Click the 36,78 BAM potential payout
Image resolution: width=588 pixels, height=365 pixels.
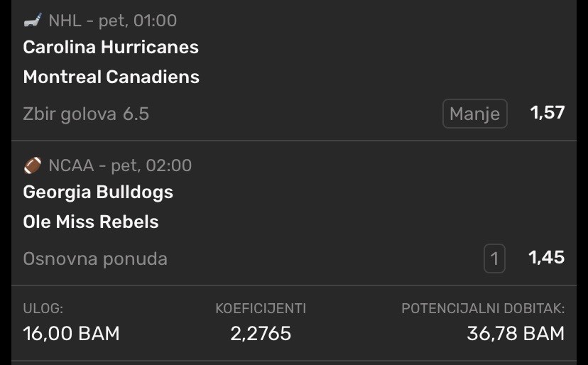[515, 333]
